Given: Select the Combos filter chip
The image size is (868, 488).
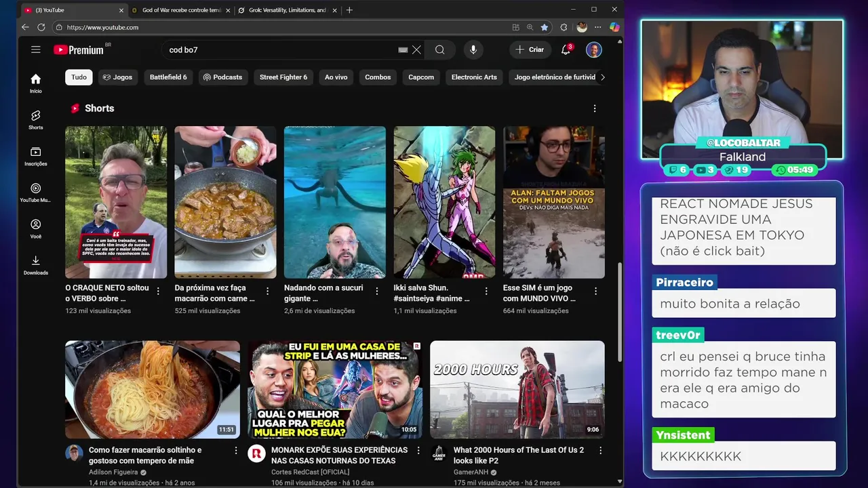Looking at the screenshot, I should [x=378, y=77].
